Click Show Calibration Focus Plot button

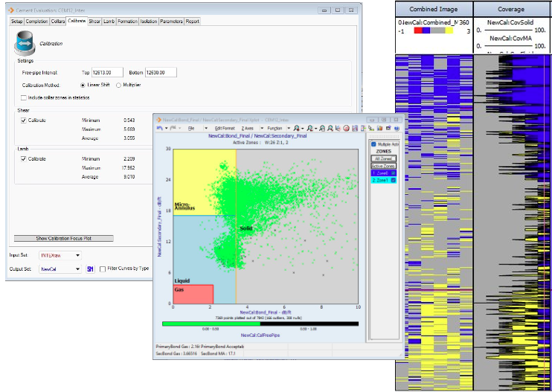point(65,238)
